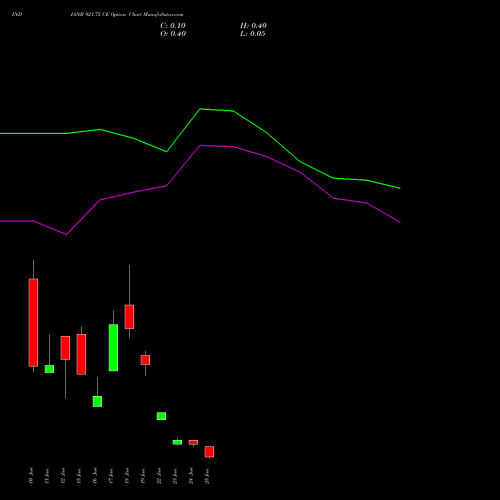Click the "17 Jun" date axis label
Image resolution: width=500 pixels, height=500 pixels.
pos(111,476)
